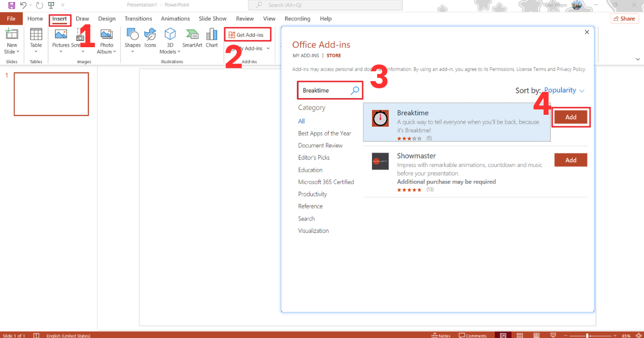Switch to the Home tab
Image resolution: width=644 pixels, height=338 pixels.
click(x=35, y=19)
